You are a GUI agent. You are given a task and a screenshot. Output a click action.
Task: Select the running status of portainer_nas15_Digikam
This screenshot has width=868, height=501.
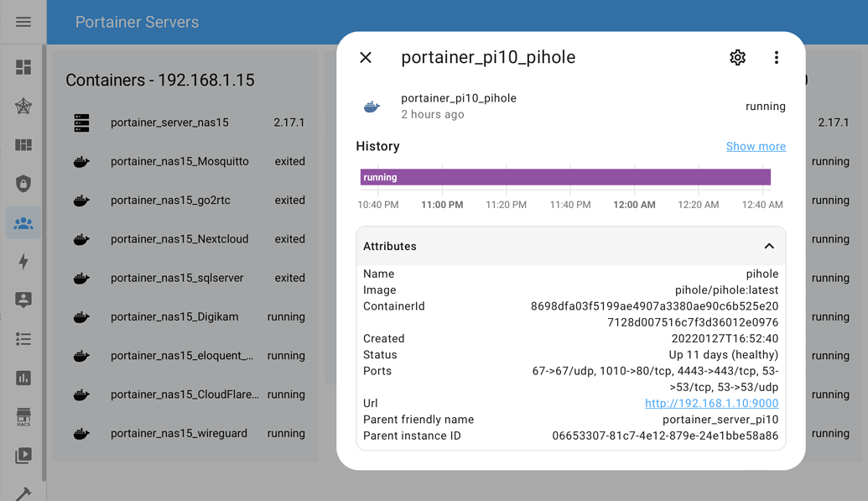pyautogui.click(x=287, y=316)
